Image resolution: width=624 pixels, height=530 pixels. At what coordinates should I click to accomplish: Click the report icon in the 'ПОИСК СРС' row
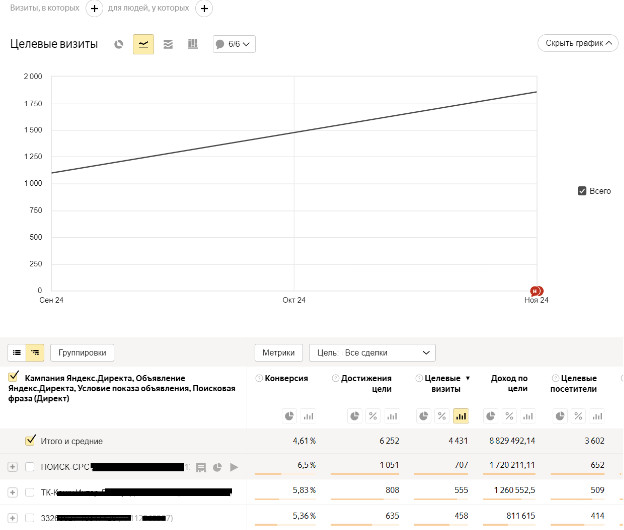[201, 467]
